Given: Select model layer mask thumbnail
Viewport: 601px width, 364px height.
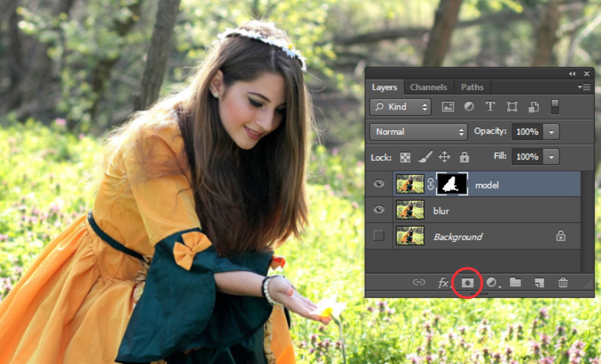Looking at the screenshot, I should tap(452, 184).
